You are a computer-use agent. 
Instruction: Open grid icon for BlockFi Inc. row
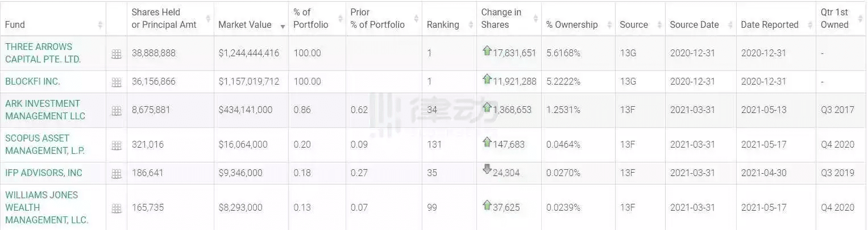(x=117, y=82)
